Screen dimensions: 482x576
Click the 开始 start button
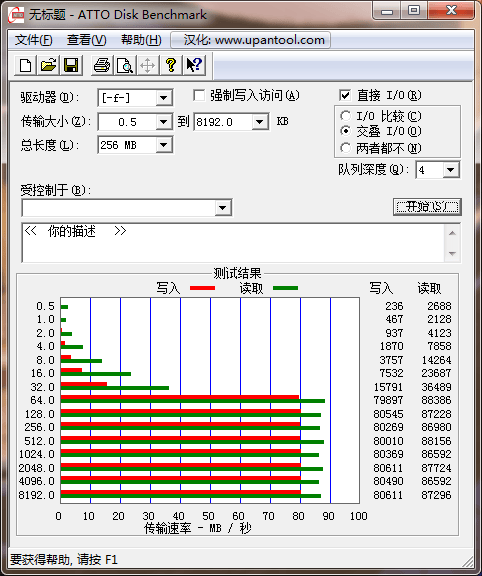click(427, 207)
